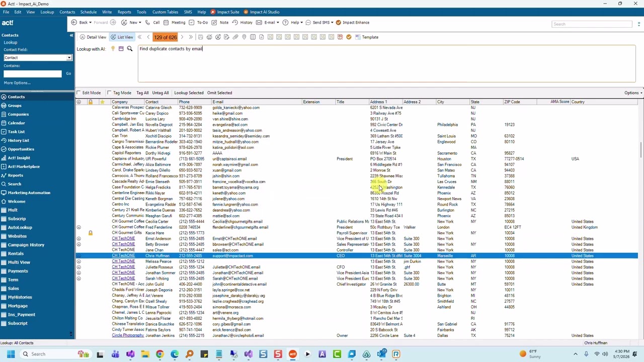This screenshot has width=644, height=362.
Task: Open Task List in the navigation pane
Action: point(16,132)
